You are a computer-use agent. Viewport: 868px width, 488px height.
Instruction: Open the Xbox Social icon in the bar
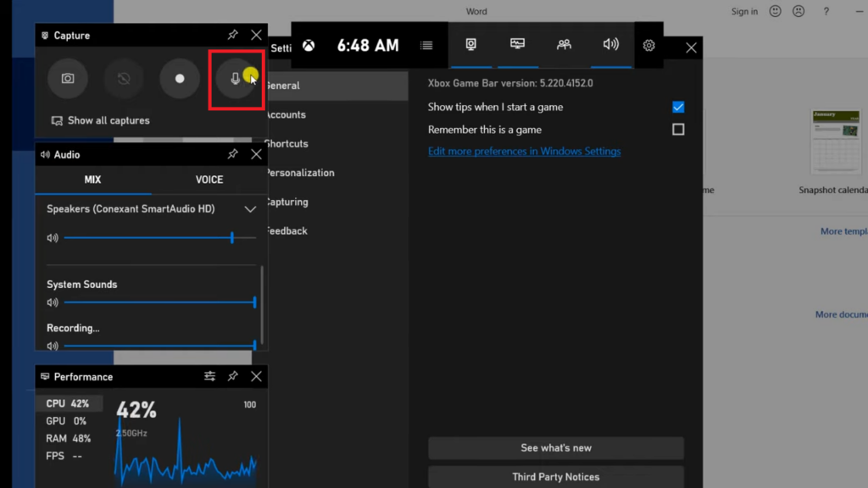click(x=564, y=44)
